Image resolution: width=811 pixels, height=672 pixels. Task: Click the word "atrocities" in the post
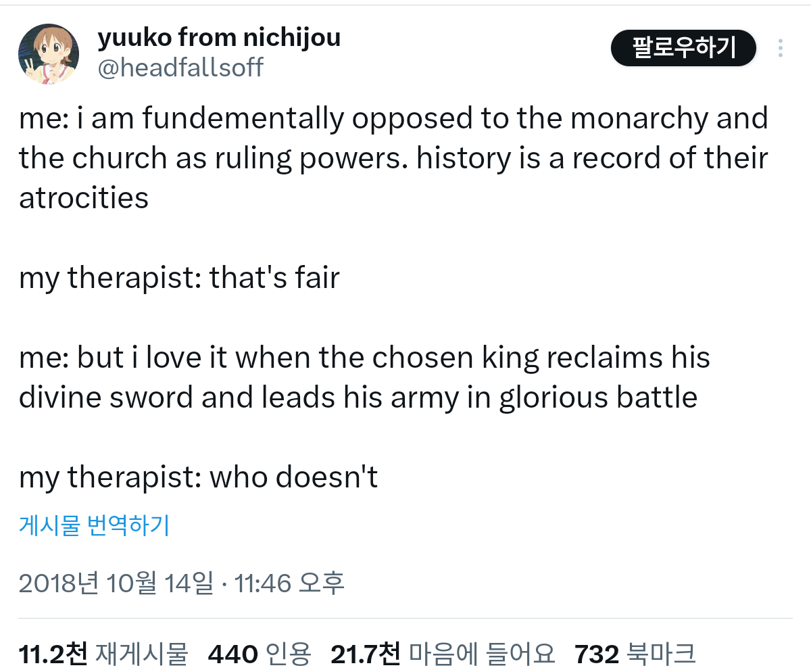click(x=84, y=198)
